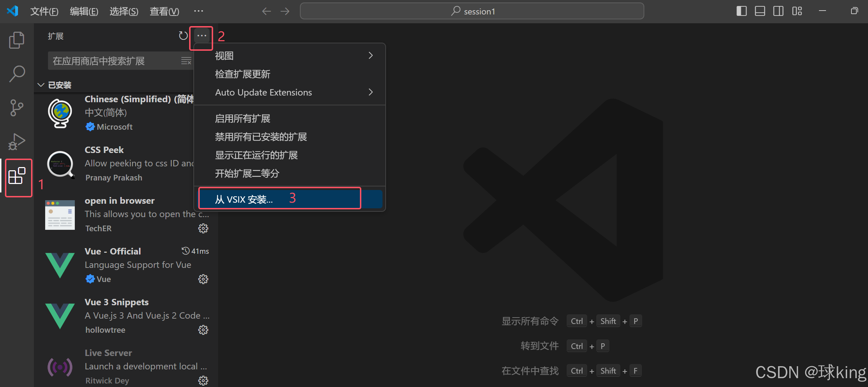The height and width of the screenshot is (387, 868).
Task: Clear extension search results filter icon
Action: pos(186,61)
